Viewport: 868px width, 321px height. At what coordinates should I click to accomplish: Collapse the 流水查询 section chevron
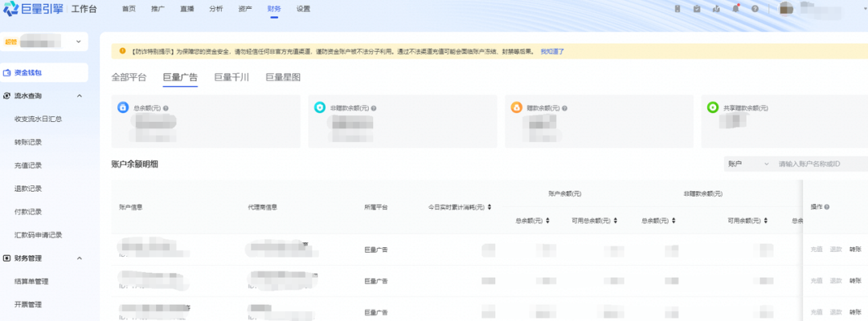(x=79, y=95)
